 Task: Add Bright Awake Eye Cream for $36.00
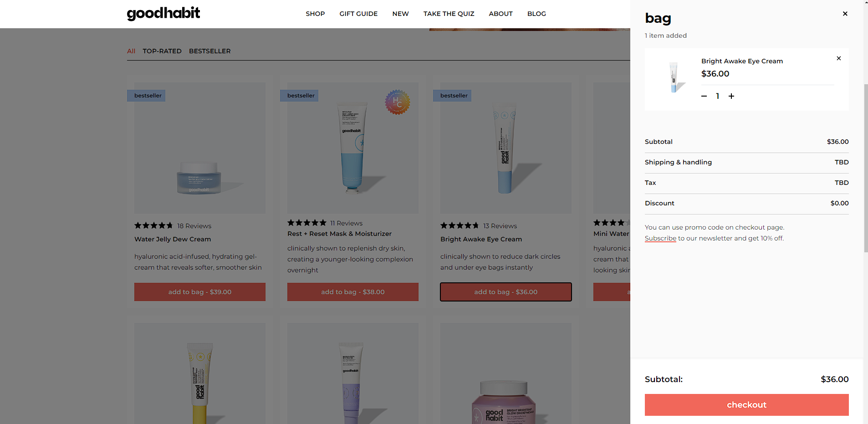click(506, 292)
